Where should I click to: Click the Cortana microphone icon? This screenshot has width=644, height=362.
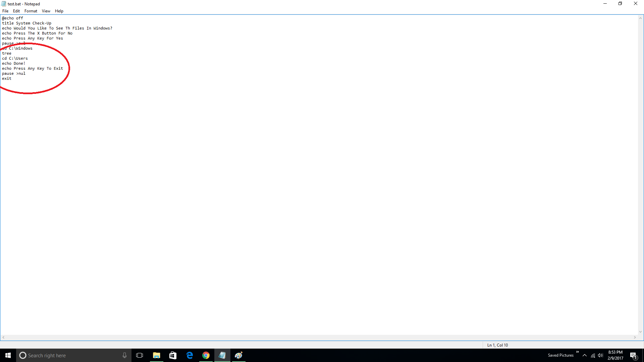[124, 355]
